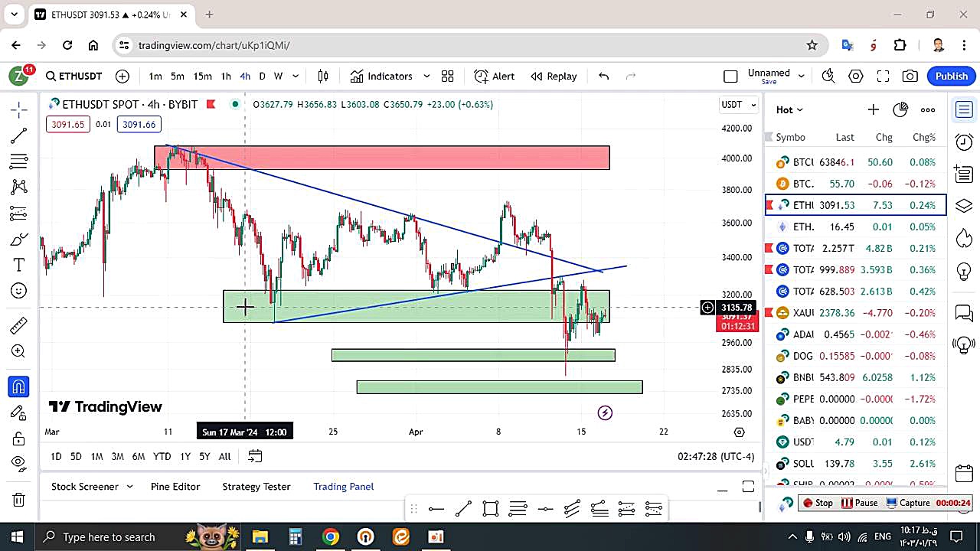
Task: Open the Hot watchlist dropdown
Action: 789,109
